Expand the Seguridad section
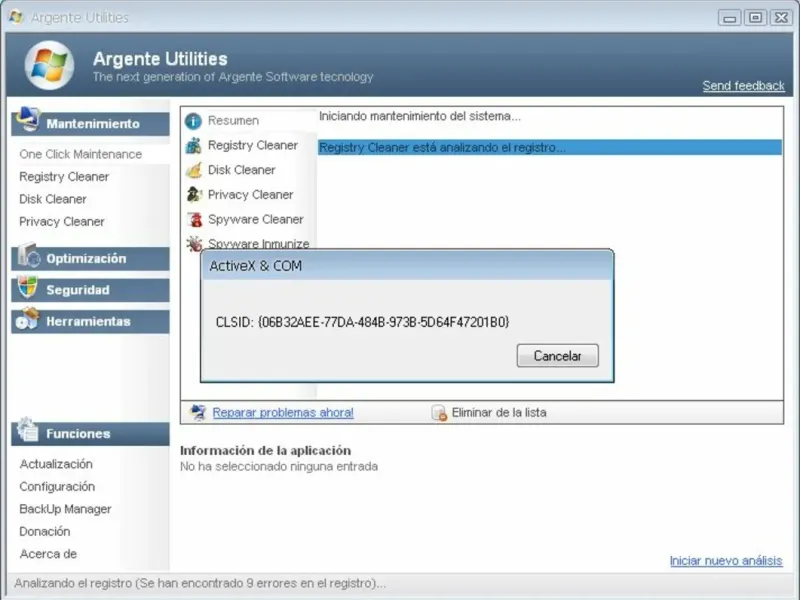Screen dimensions: 800x600 click(x=90, y=290)
